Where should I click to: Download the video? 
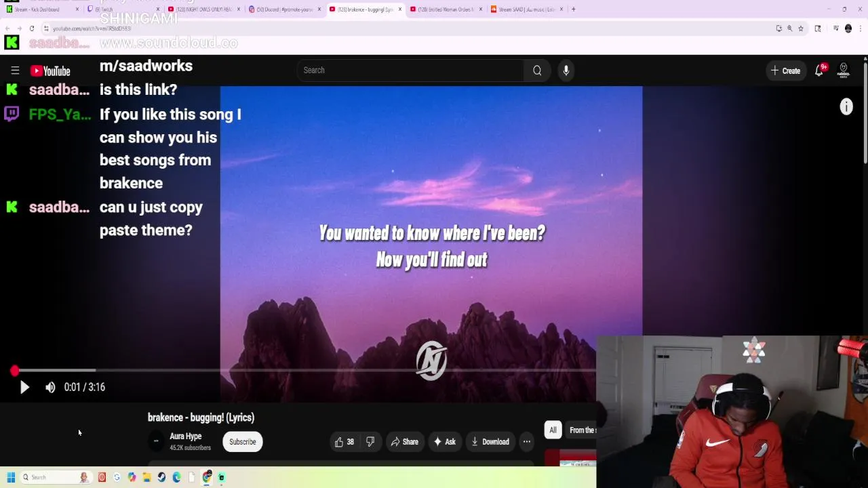[490, 442]
